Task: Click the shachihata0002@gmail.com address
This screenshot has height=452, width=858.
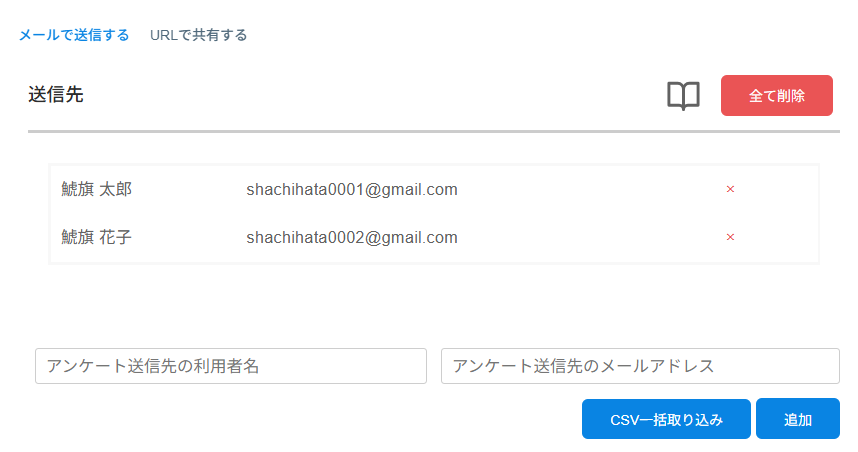Action: point(352,237)
